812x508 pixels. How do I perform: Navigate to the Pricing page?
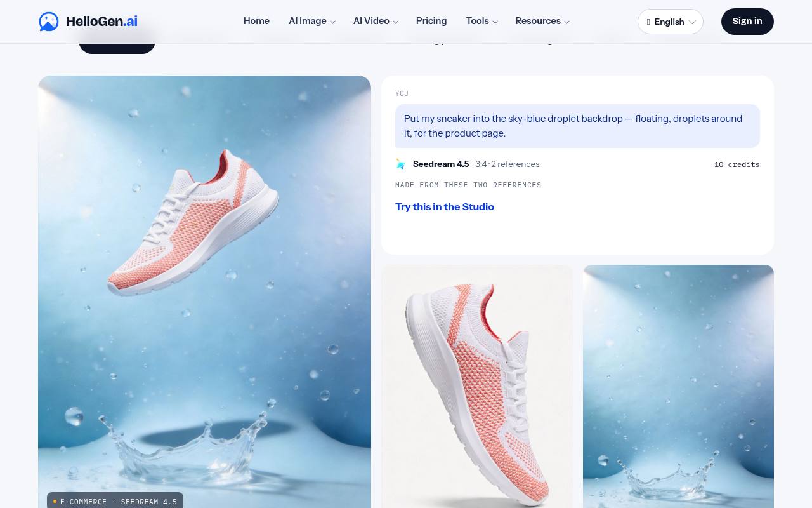[431, 21]
